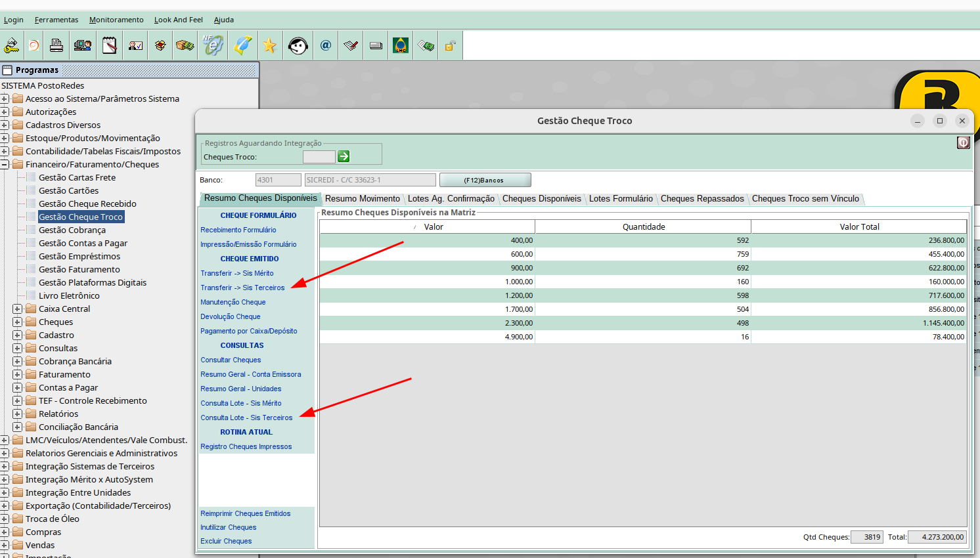
Task: Click the @ email icon in toolbar
Action: click(x=326, y=45)
